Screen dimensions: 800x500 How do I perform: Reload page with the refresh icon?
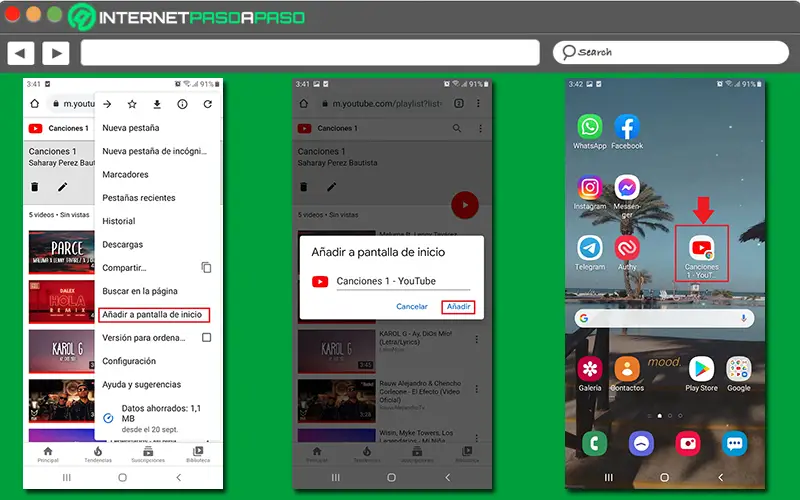click(208, 104)
